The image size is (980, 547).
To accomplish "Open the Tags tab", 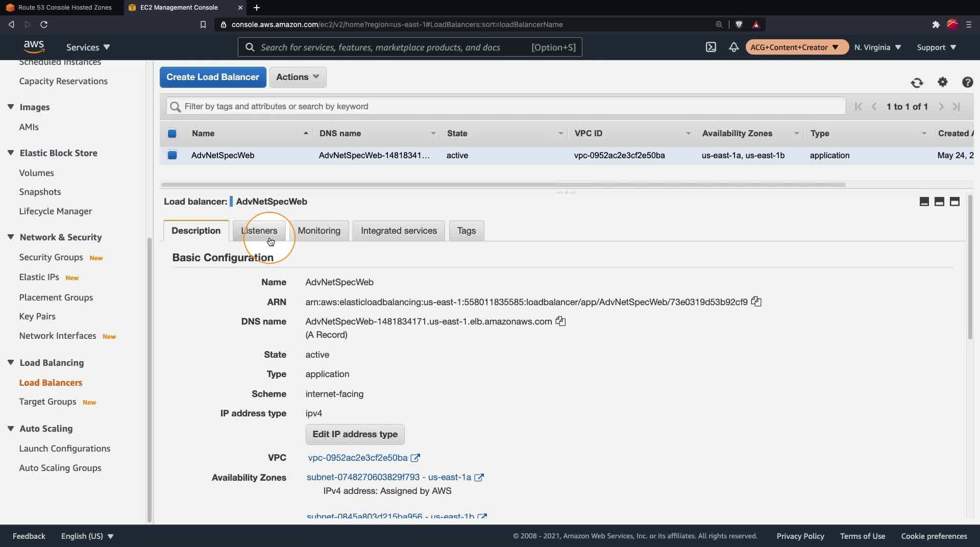I will point(467,231).
